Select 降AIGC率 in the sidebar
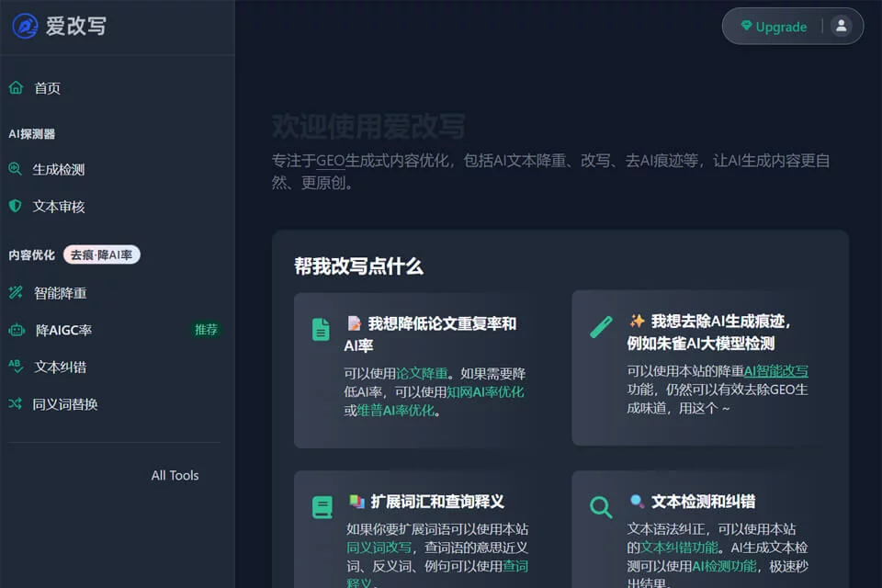The image size is (882, 588). click(x=63, y=331)
